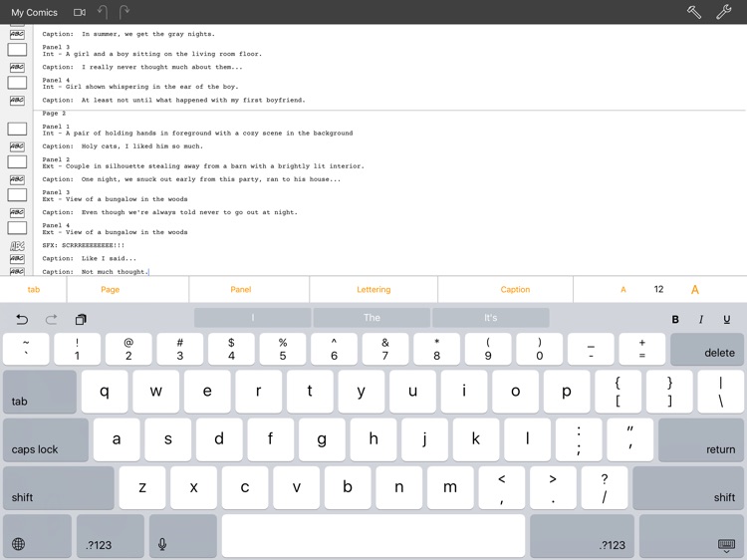
Task: Tap the letter q key
Action: pyautogui.click(x=105, y=392)
